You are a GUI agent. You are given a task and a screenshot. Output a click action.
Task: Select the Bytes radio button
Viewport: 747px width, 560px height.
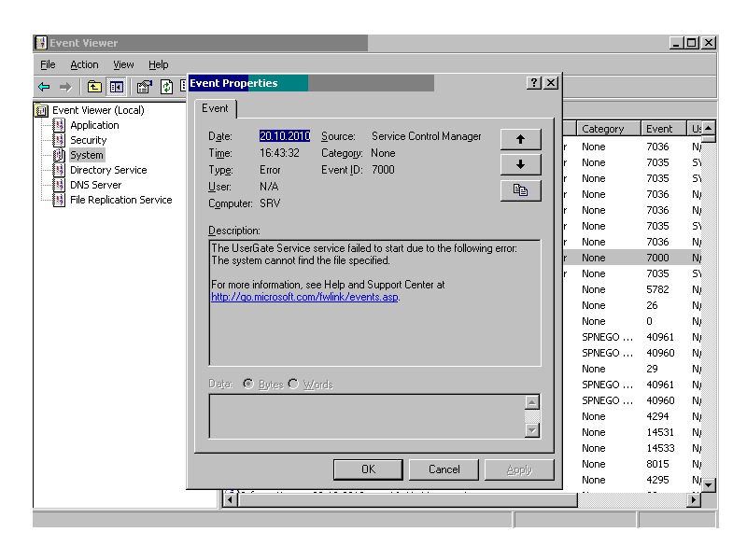pos(250,385)
